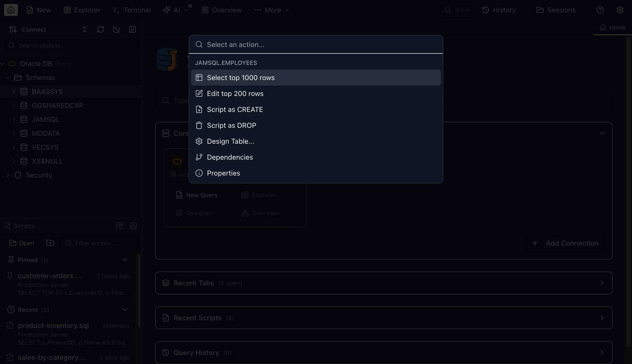Collapse the Schemas tree node
The image size is (632, 364).
pyautogui.click(x=8, y=78)
